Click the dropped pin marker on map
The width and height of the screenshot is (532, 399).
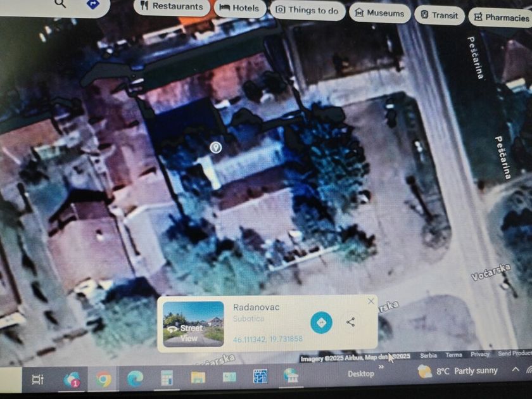pos(215,148)
